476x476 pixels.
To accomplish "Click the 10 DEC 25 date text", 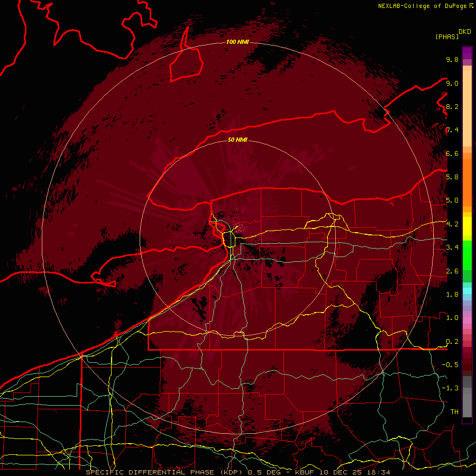I will pos(341,472).
